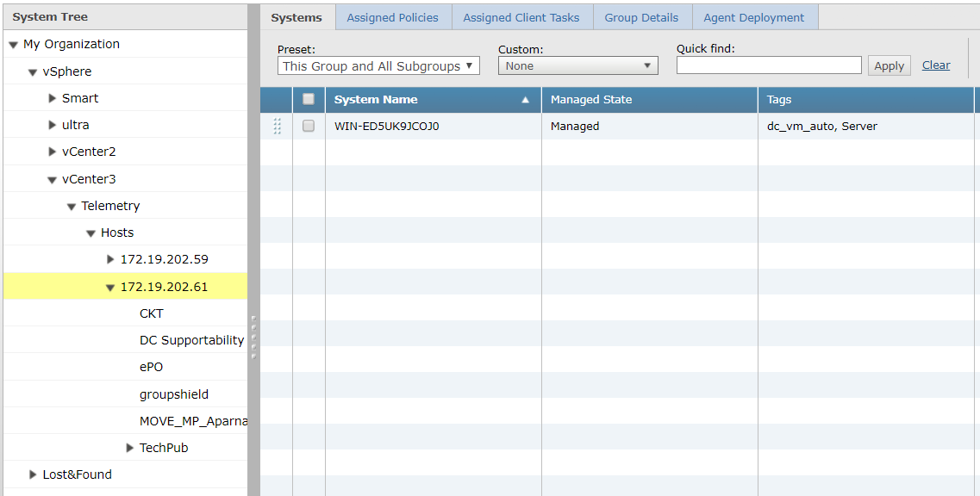
Task: Click the drag handle for WIN-ED5UK9JCOJ0 row
Action: point(277,127)
